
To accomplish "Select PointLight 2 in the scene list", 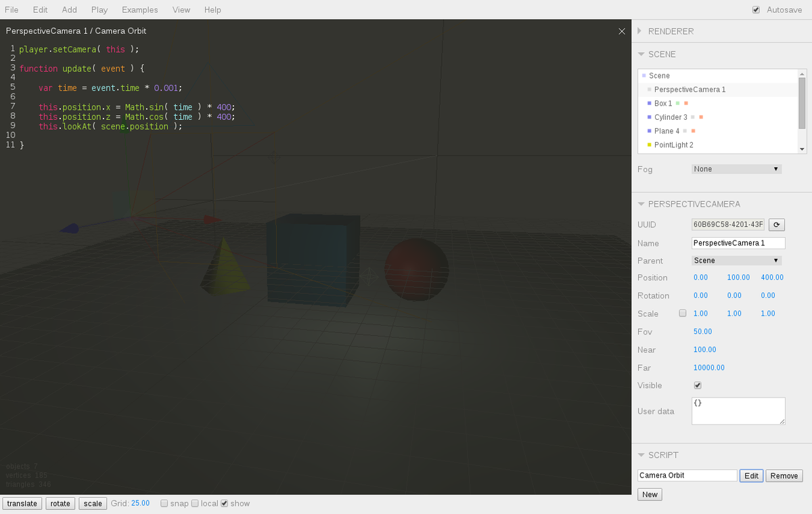I will pos(718,145).
